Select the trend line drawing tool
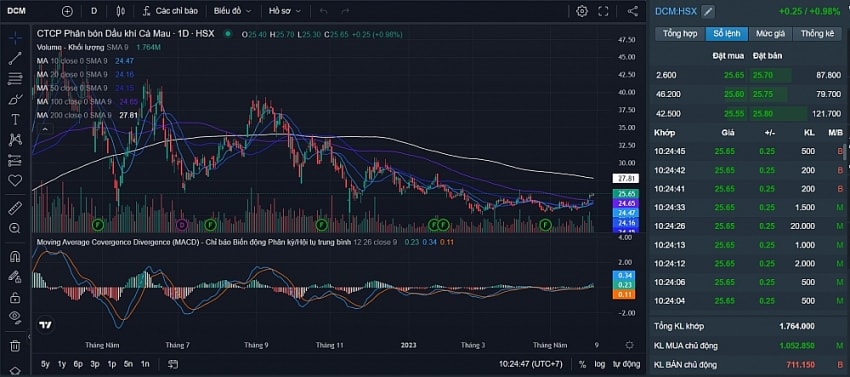The width and height of the screenshot is (850, 377). click(15, 59)
